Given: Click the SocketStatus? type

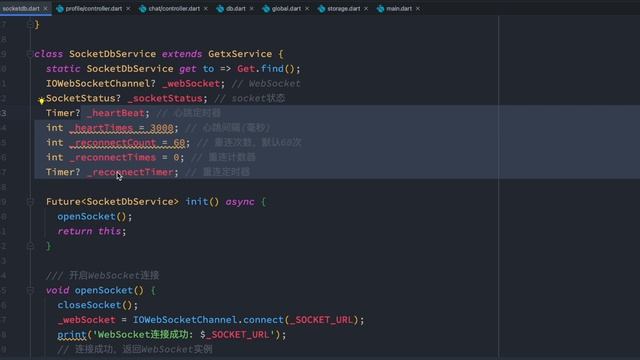Looking at the screenshot, I should (83, 98).
